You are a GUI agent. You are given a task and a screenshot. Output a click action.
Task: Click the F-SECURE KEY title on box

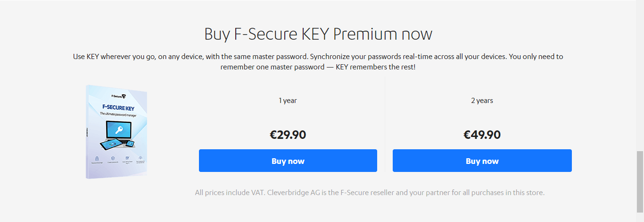[x=118, y=107]
